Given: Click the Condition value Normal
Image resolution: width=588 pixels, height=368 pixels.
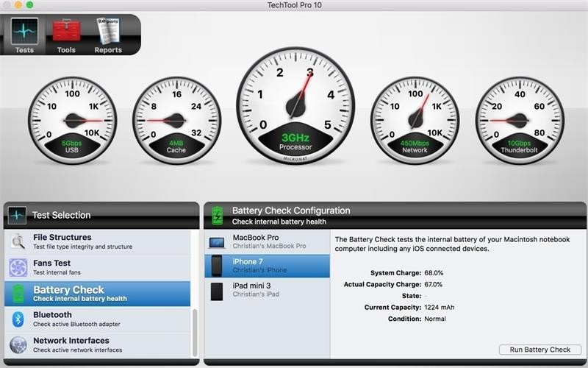Looking at the screenshot, I should tap(435, 319).
